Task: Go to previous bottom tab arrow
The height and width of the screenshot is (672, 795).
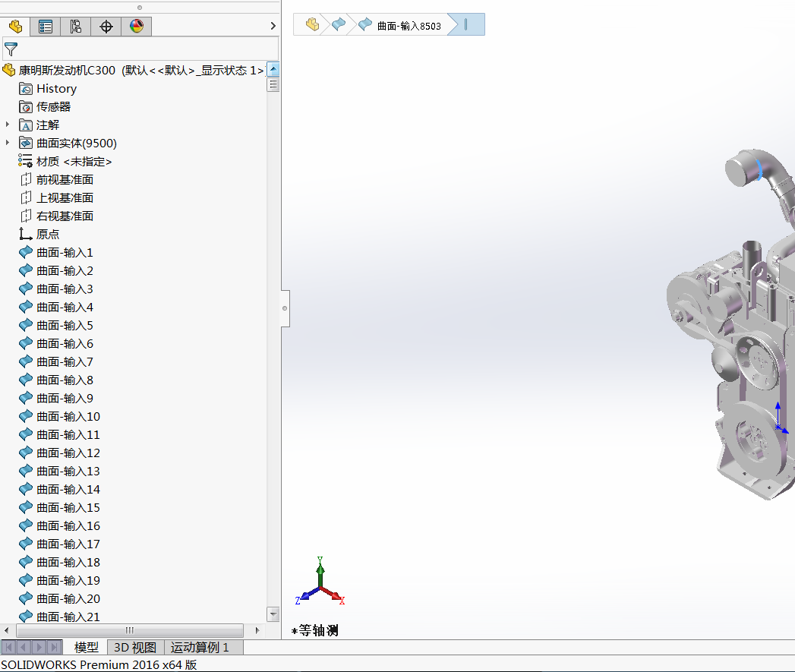Action: click(24, 647)
